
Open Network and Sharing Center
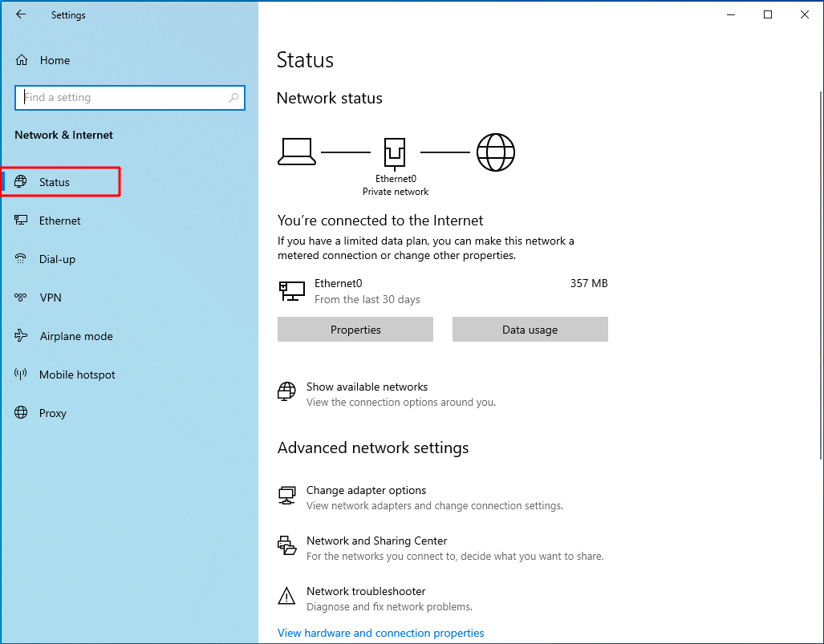tap(377, 541)
